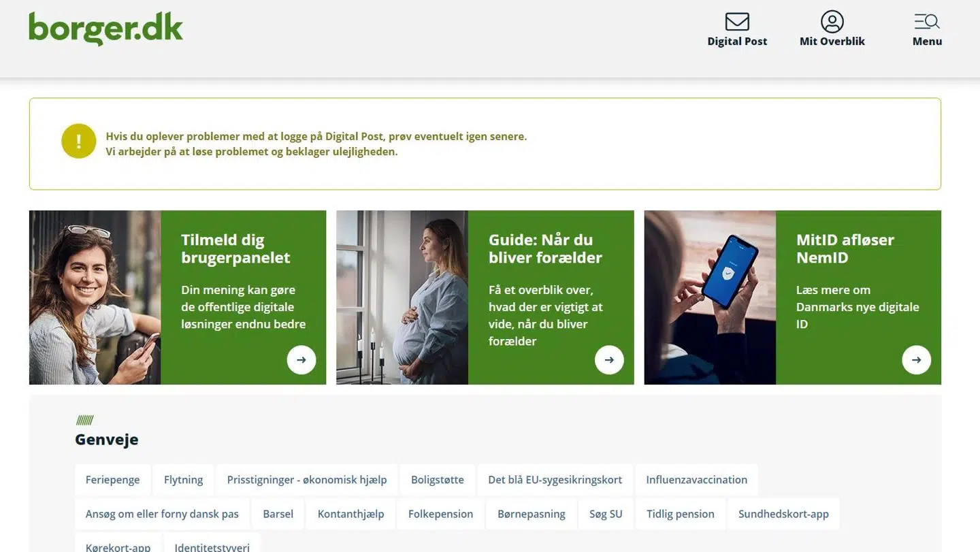Select the Flytning shortcut
The image size is (980, 552).
pos(183,480)
